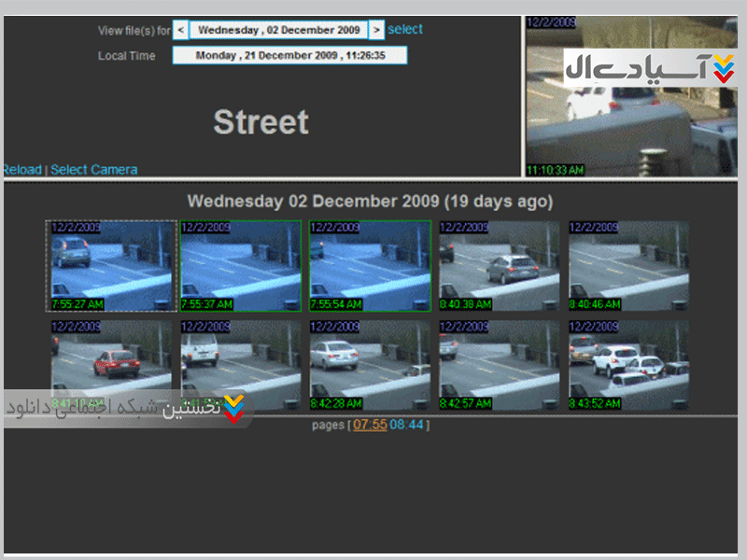Image resolution: width=747 pixels, height=560 pixels.
Task: Select the 8:42:57 AM snapshot thumbnail
Action: coord(500,367)
